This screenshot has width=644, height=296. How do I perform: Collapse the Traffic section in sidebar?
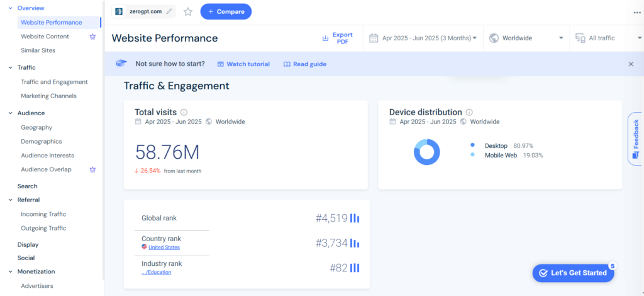(x=10, y=67)
